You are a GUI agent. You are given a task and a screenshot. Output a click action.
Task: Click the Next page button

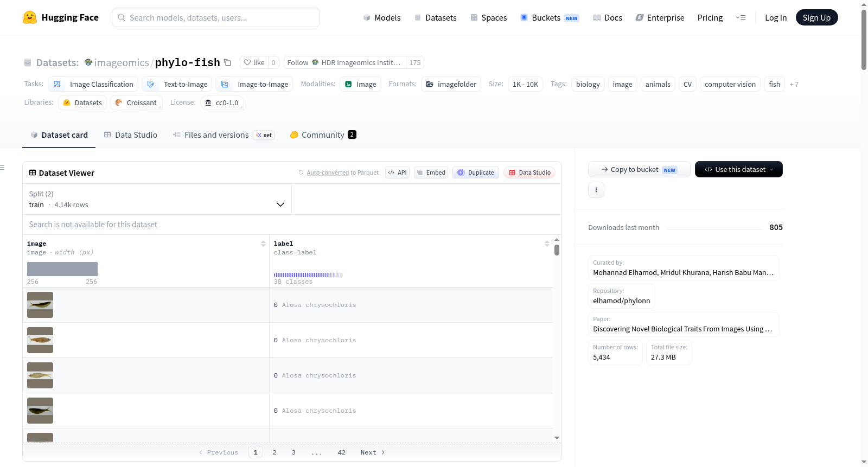click(x=373, y=452)
